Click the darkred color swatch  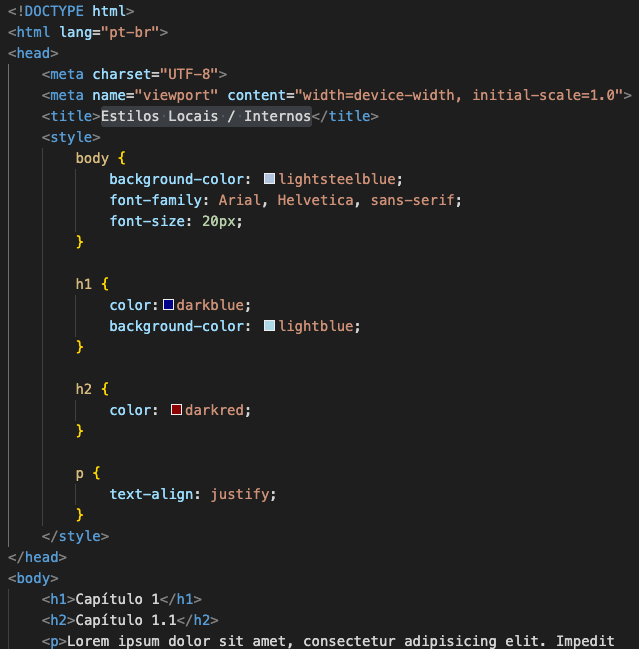pyautogui.click(x=176, y=410)
